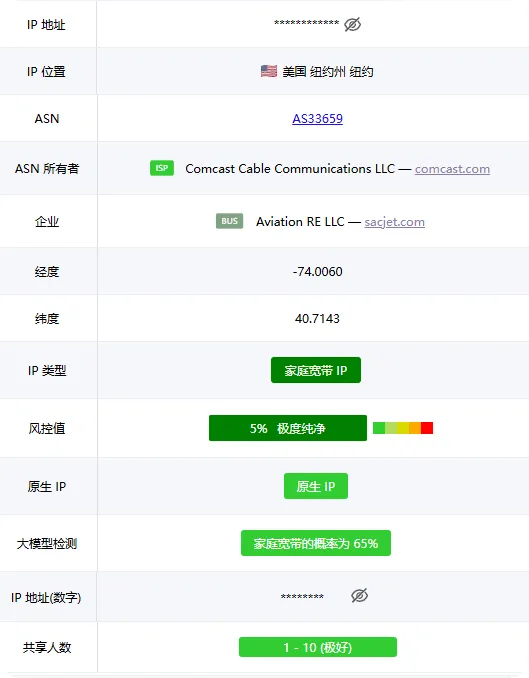529x678 pixels.
Task: Click the BUS badge next to Aviation RE LLC
Action: coord(229,221)
